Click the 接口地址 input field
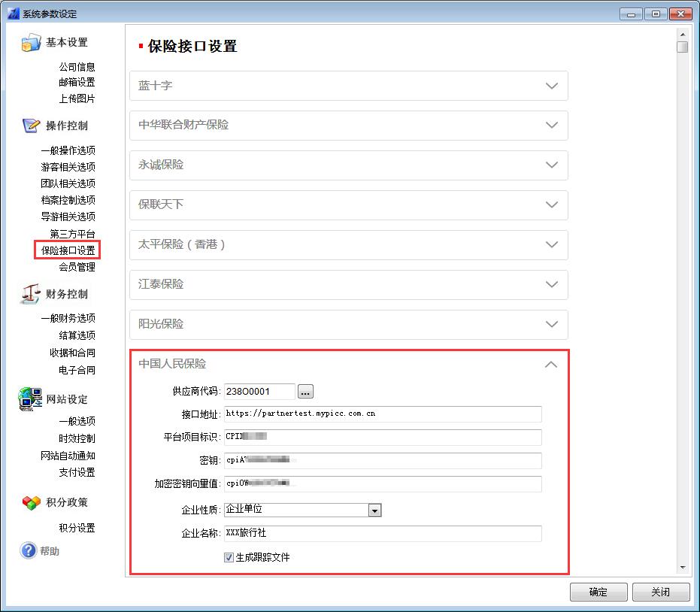Screen dimensions: 700x612 click(x=382, y=414)
